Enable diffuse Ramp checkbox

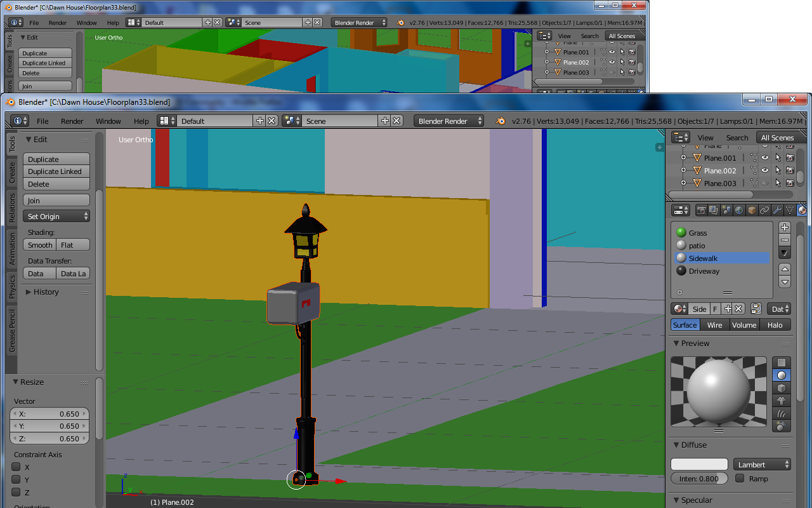[740, 478]
